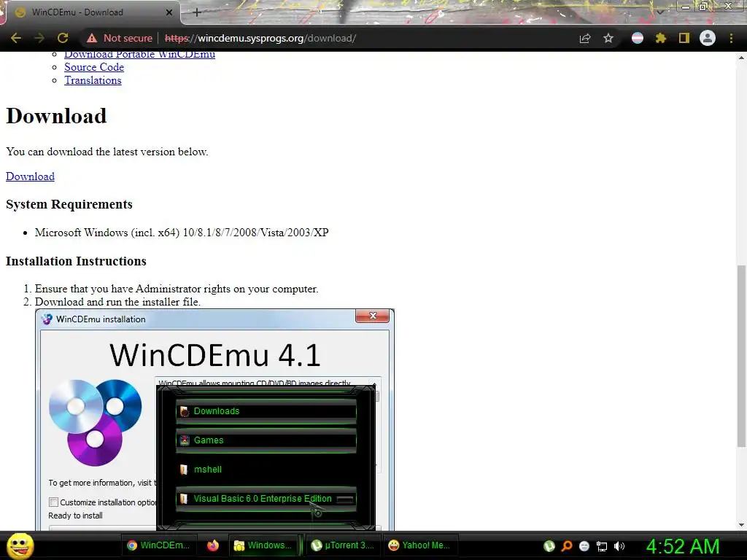747x560 pixels.
Task: Open the smiley face start button
Action: pos(20,545)
